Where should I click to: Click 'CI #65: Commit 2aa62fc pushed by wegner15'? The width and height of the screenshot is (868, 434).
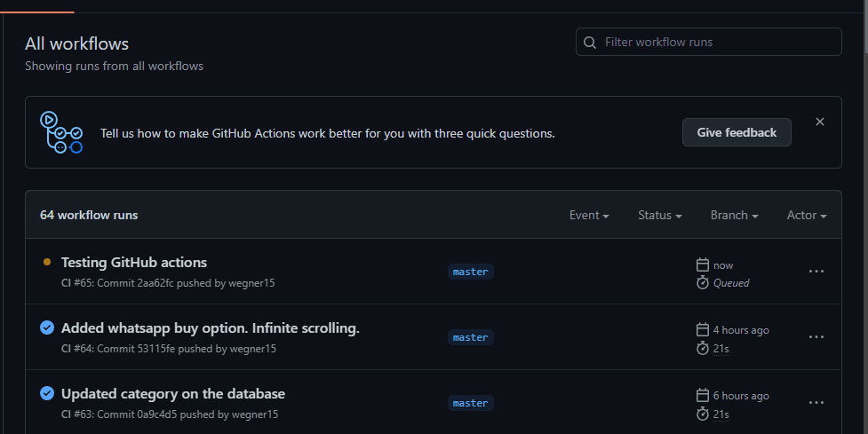(x=168, y=283)
